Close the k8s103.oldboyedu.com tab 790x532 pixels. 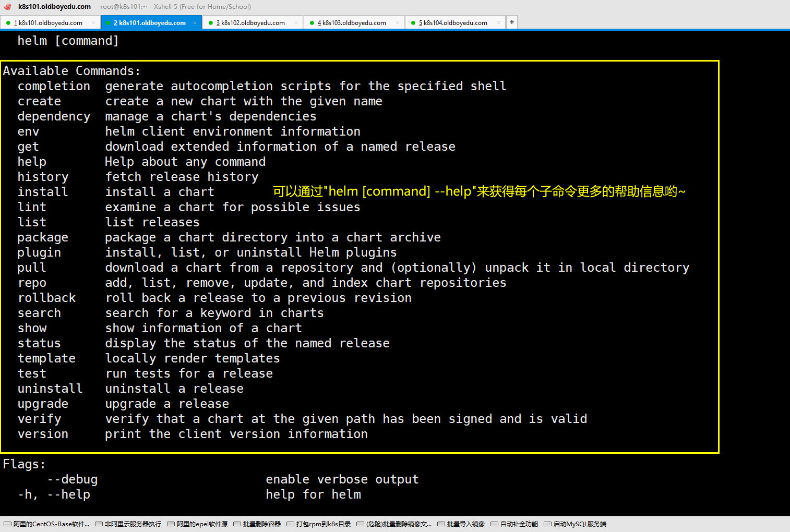point(397,22)
